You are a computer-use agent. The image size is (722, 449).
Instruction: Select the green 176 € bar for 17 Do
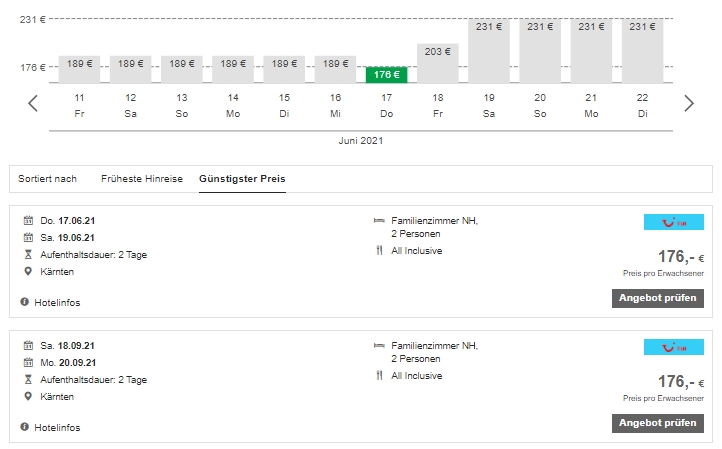click(x=386, y=74)
